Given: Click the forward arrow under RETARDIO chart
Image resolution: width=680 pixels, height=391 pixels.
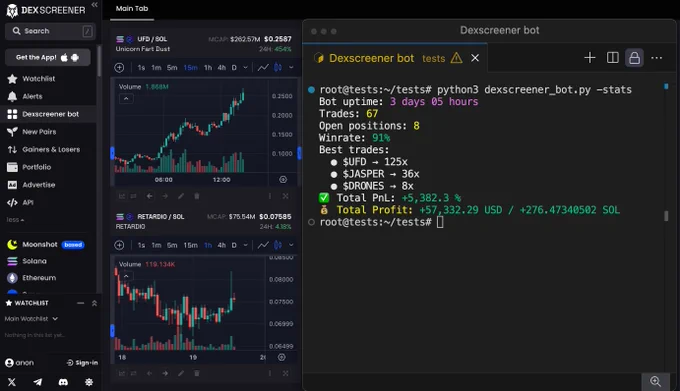Looking at the screenshot, I should (165, 373).
